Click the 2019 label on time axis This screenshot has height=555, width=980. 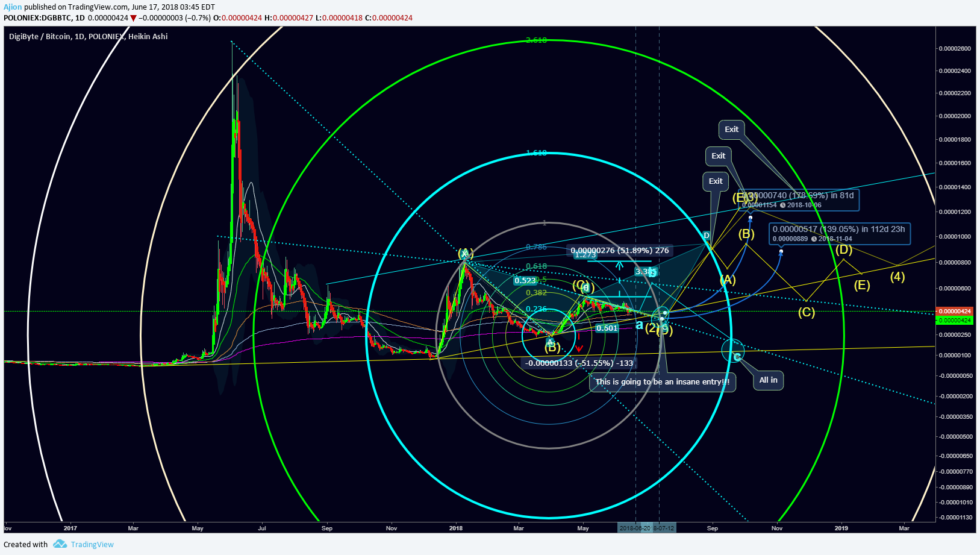841,528
